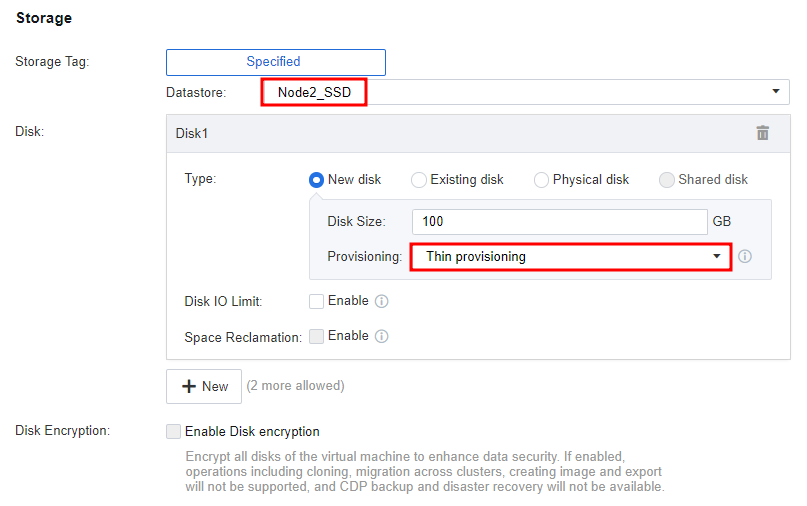Screen dimensions: 807x506
Task: Enable the Disk IO Limit checkbox
Action: pyautogui.click(x=316, y=301)
